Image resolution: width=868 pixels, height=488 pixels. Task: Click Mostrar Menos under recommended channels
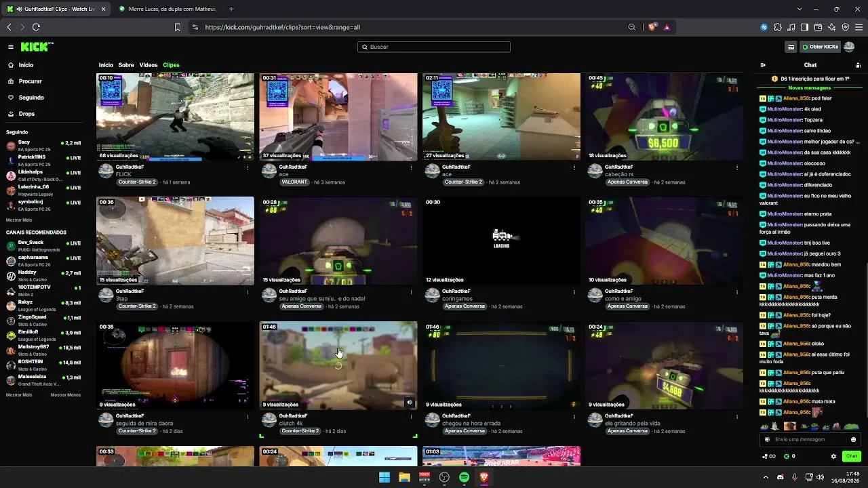66,394
